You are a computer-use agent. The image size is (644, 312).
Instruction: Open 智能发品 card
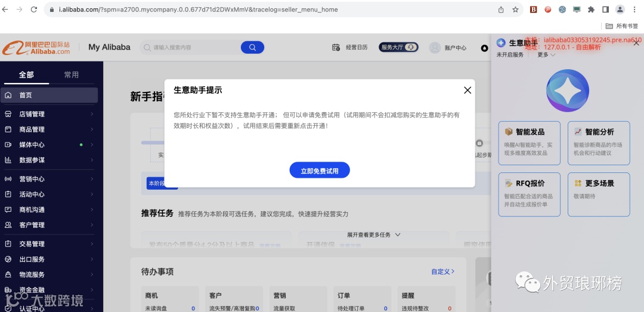(x=530, y=143)
